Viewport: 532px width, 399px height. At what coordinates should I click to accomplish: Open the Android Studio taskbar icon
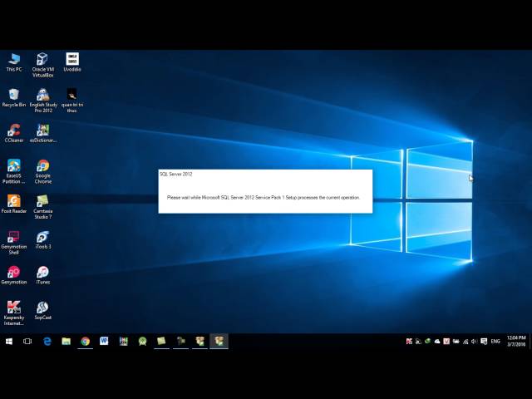(x=142, y=342)
